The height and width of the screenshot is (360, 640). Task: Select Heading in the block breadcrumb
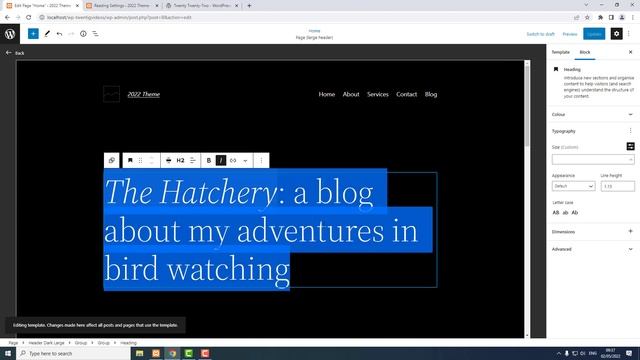pos(128,343)
